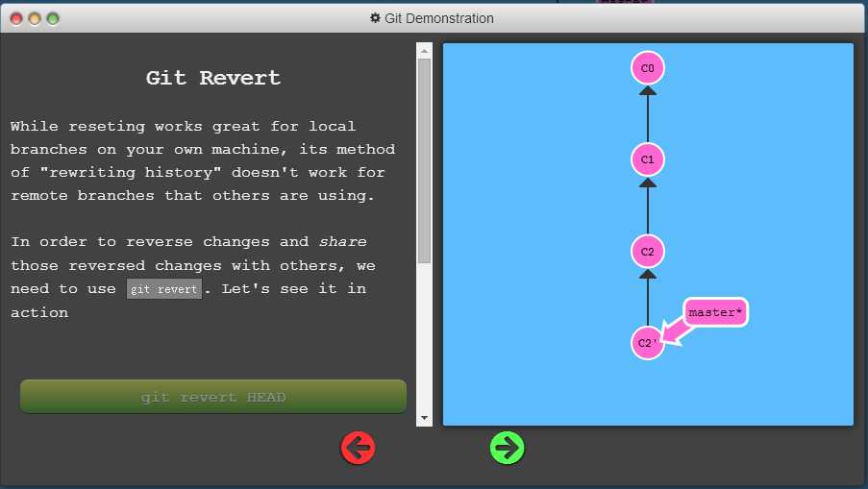
Task: Select commit node C0 in the graph
Action: point(648,68)
